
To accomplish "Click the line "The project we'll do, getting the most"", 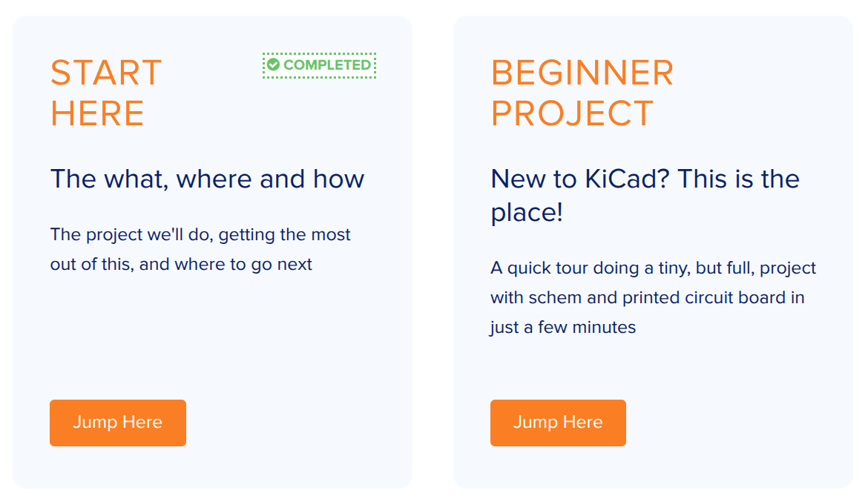I will [200, 234].
